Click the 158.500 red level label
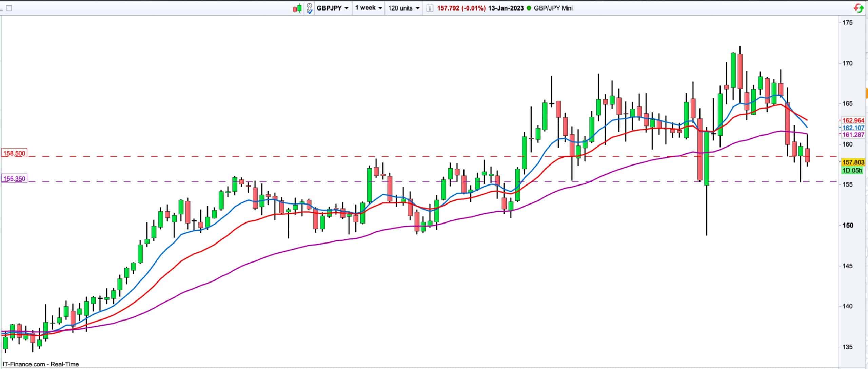 coord(14,153)
